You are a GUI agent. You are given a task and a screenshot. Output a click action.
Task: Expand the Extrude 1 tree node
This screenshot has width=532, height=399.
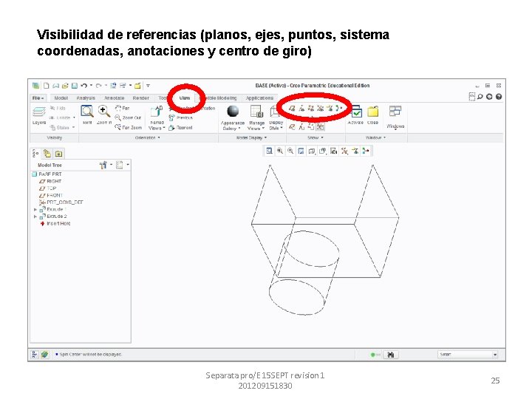tap(35, 210)
